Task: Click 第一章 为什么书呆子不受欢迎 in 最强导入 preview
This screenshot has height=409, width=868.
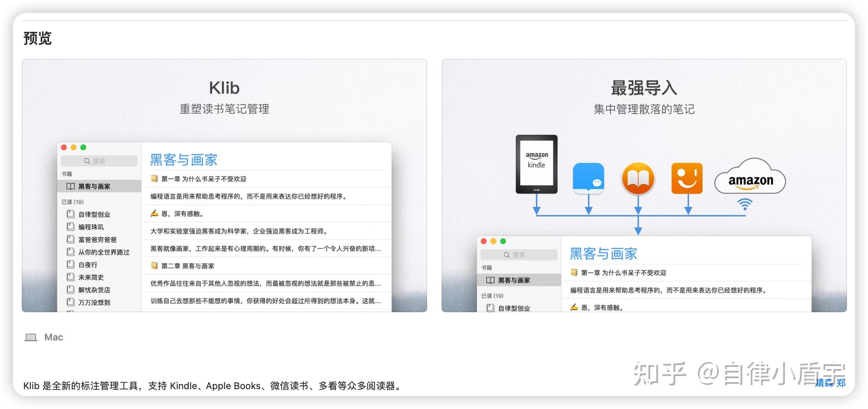Action: click(623, 273)
